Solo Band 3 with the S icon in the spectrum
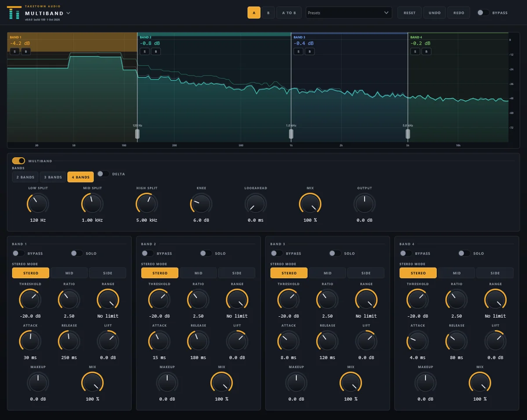The height and width of the screenshot is (420, 527). 299,51
